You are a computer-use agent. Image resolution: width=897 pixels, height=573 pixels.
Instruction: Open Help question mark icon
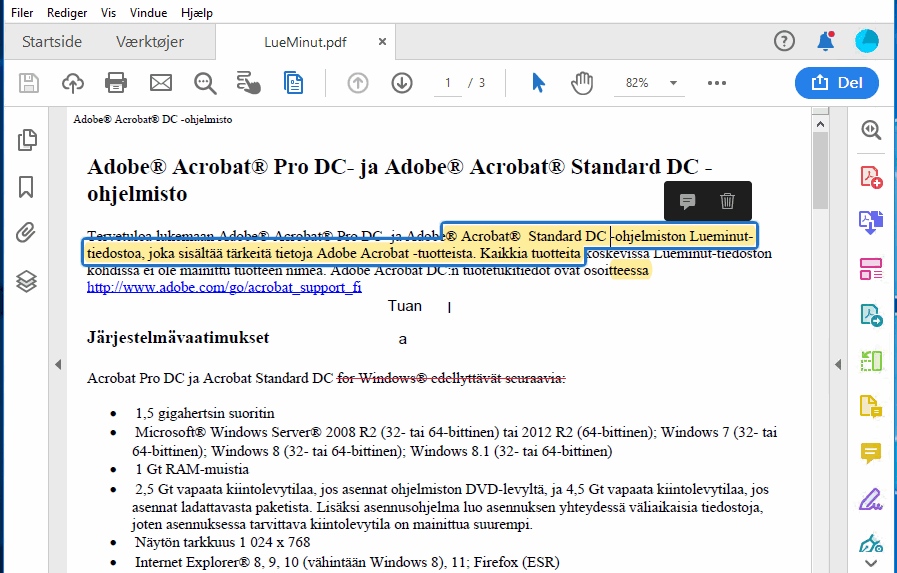pos(784,41)
